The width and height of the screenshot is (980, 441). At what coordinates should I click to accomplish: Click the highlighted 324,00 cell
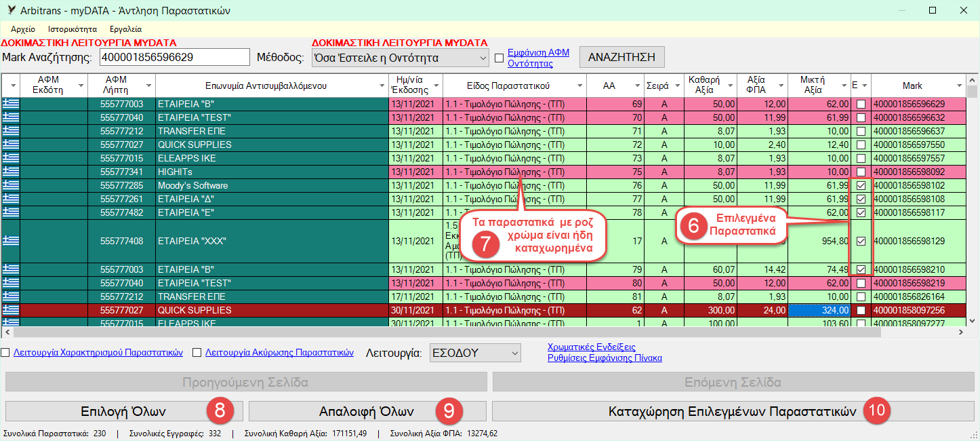820,310
